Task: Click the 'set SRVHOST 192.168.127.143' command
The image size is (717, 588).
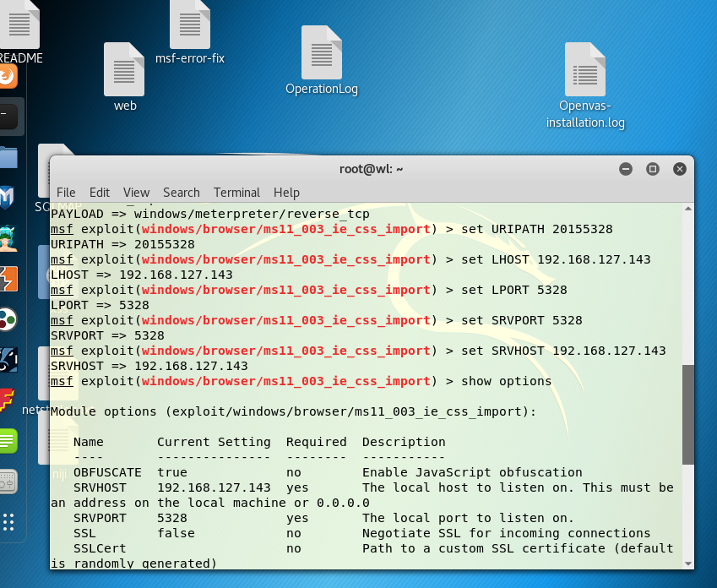Action: coord(563,351)
